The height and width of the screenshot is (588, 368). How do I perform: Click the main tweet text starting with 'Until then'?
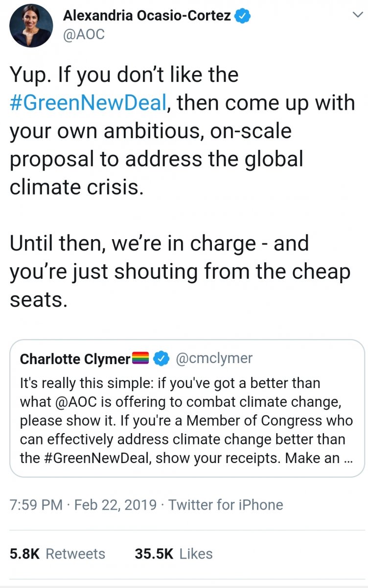click(x=180, y=271)
